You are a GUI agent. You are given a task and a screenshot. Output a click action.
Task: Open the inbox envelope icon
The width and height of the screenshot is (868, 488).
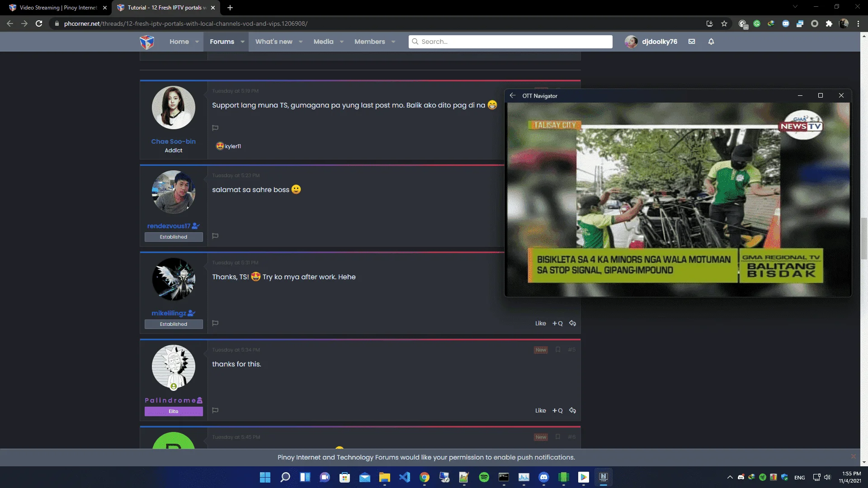tap(692, 42)
